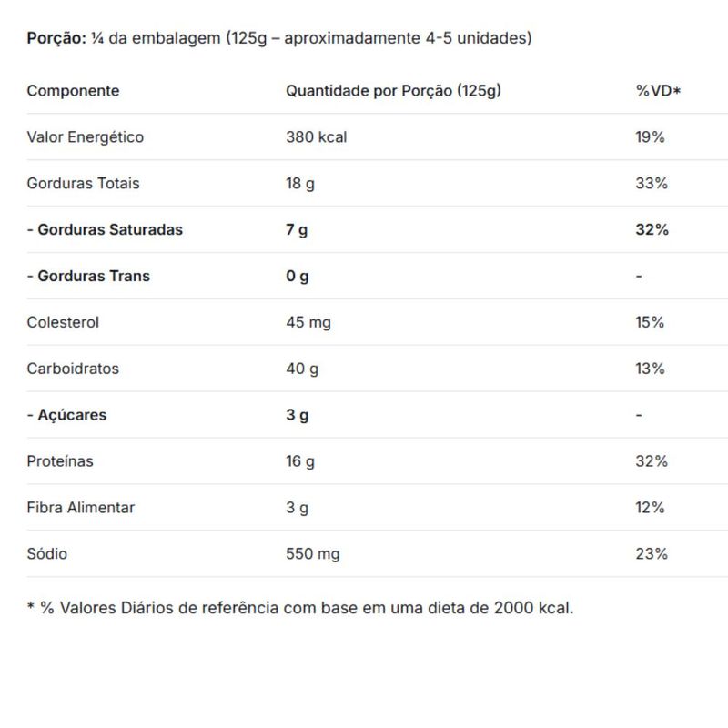
Task: Click the '550 mg' sodium value
Action: pyautogui.click(x=313, y=554)
